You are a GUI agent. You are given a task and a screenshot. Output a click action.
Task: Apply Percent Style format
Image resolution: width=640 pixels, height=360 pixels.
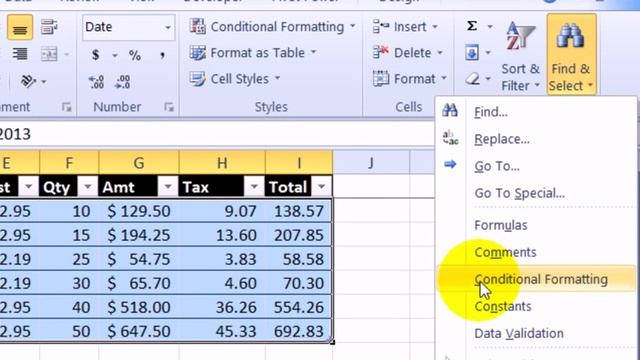pos(135,55)
